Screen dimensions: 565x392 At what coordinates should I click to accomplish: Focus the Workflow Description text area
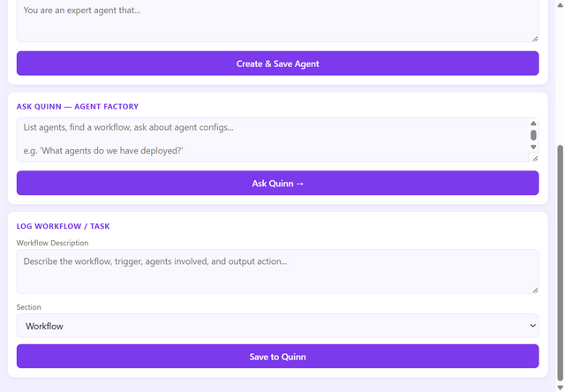pyautogui.click(x=277, y=271)
